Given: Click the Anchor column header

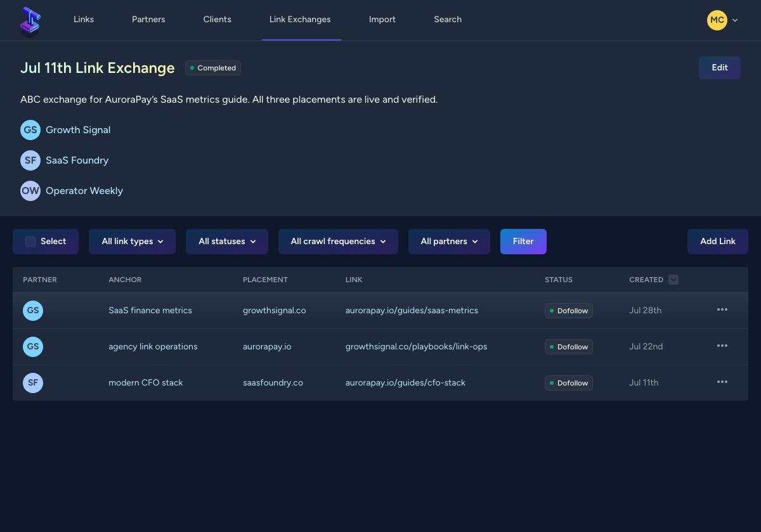Looking at the screenshot, I should [125, 280].
